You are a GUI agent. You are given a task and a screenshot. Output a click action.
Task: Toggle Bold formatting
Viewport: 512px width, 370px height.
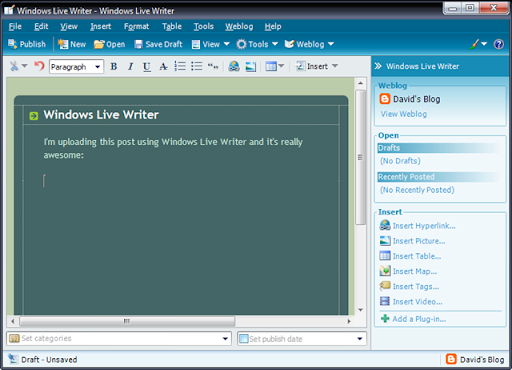114,66
